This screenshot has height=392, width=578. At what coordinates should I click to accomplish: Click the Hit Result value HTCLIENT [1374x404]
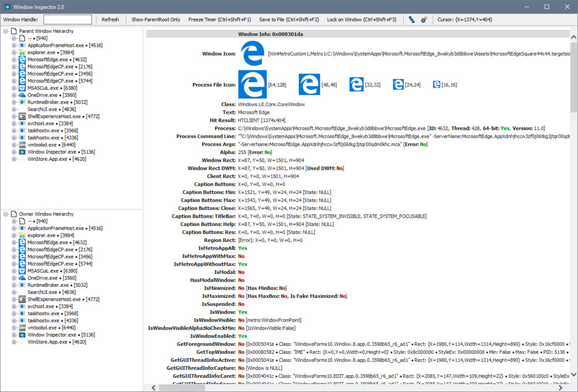click(x=261, y=120)
